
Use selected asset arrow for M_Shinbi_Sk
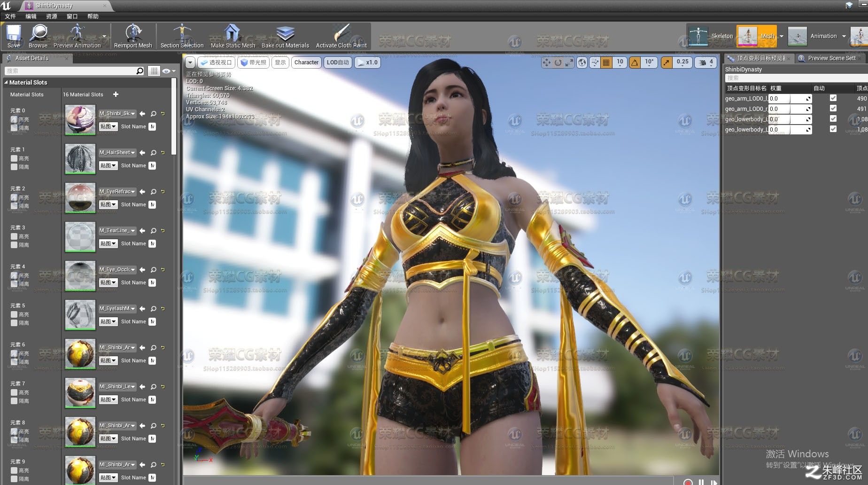point(142,114)
